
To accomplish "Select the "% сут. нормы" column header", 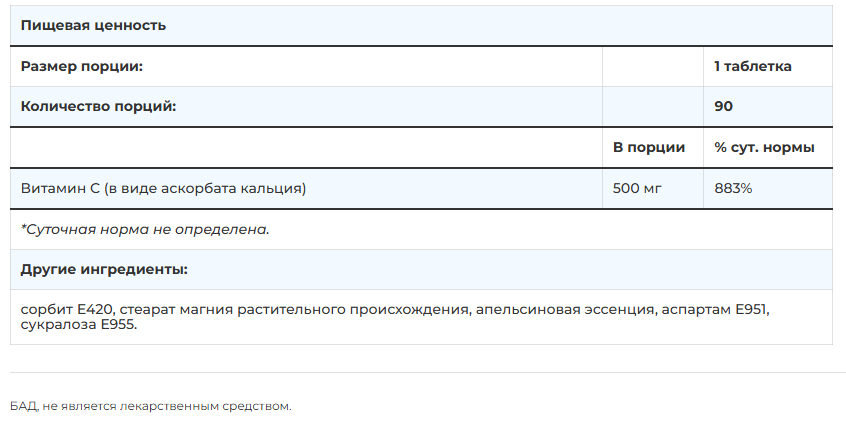I will click(764, 147).
